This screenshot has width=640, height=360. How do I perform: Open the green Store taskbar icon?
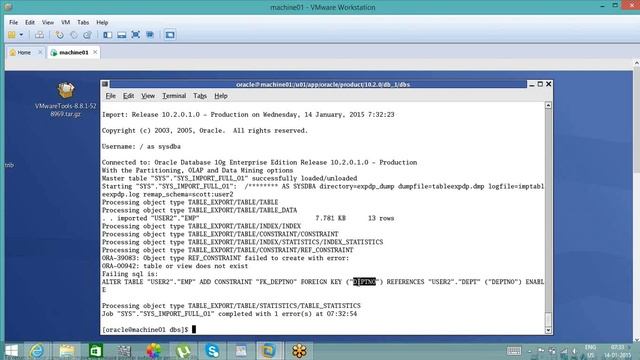pyautogui.click(x=96, y=351)
